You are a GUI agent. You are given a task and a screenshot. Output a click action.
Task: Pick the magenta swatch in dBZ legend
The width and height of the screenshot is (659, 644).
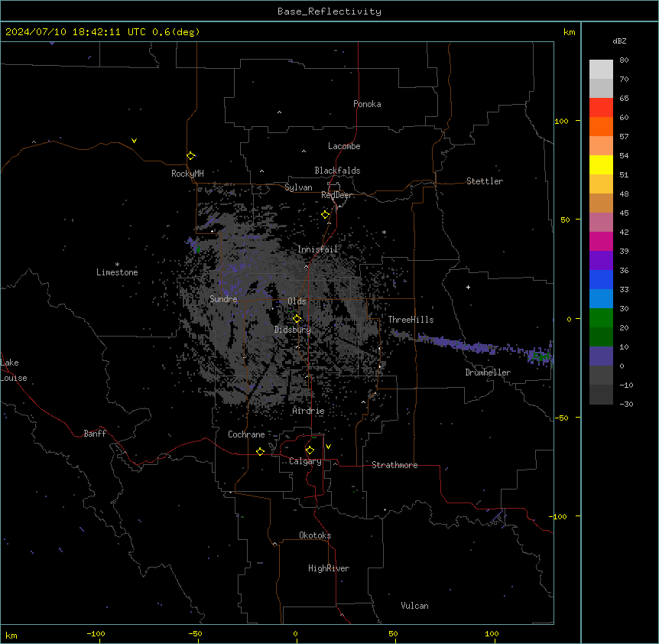click(601, 241)
